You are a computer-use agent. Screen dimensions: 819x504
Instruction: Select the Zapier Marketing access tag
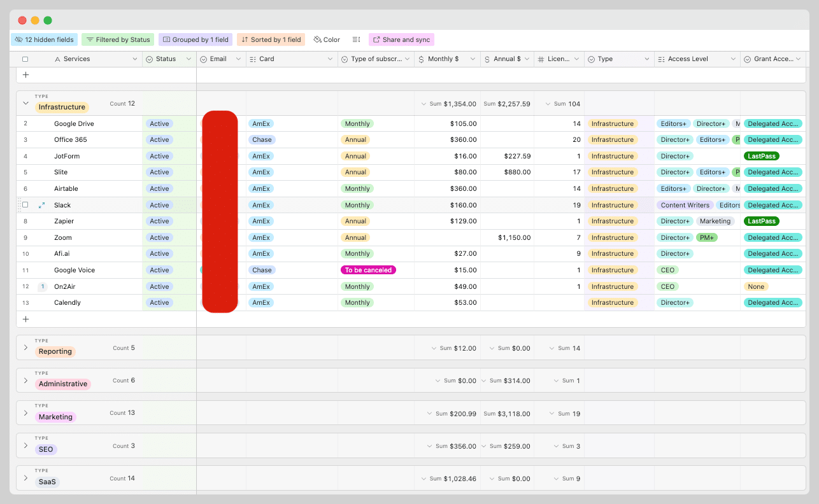[715, 221]
